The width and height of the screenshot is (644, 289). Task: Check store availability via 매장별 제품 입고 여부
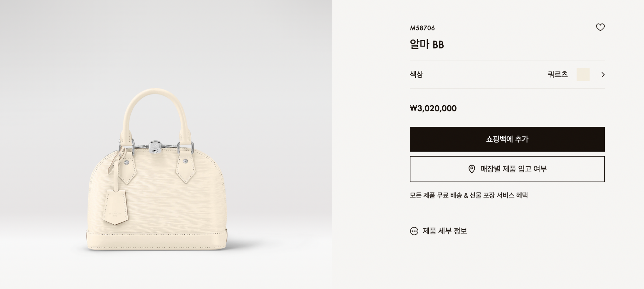(x=507, y=169)
